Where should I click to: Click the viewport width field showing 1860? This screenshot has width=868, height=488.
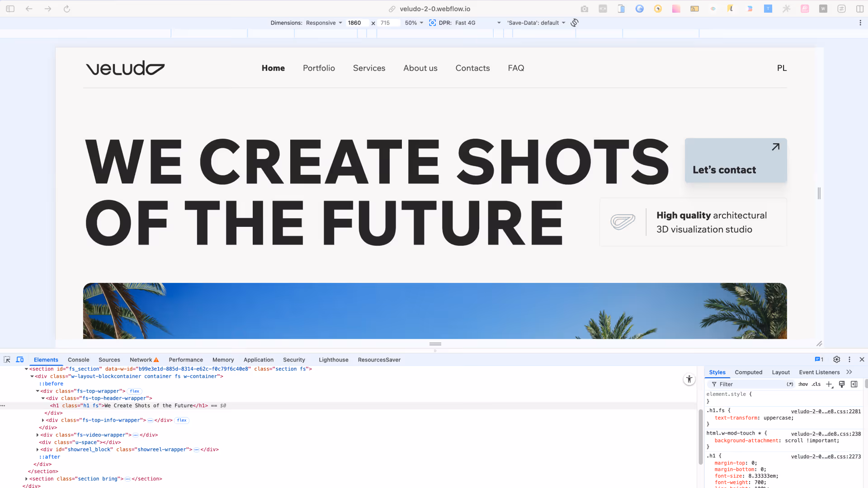pos(357,23)
